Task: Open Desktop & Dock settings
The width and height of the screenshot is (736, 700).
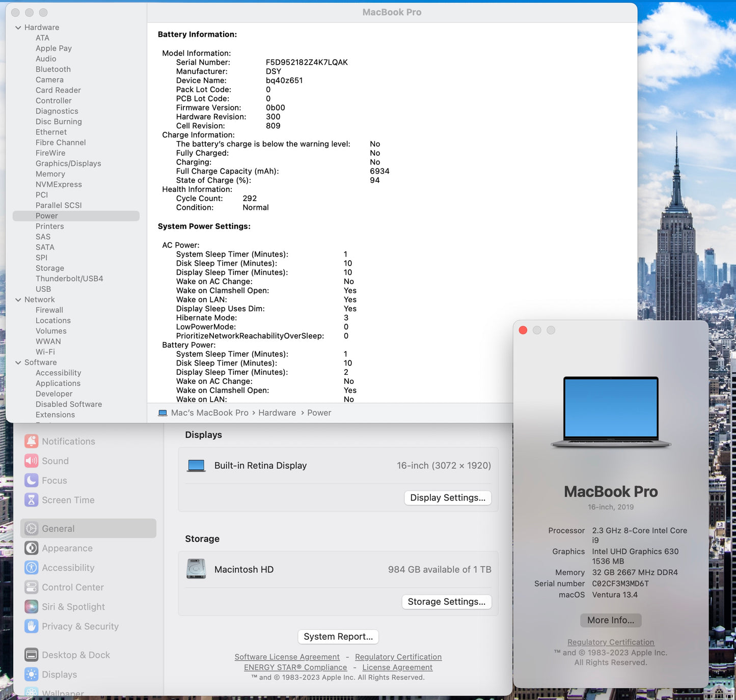Action: pos(75,655)
